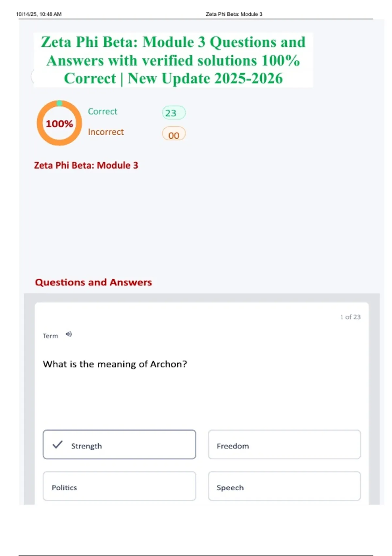The image size is (392, 556).
Task: Select the Speech answer choice
Action: pyautogui.click(x=284, y=486)
